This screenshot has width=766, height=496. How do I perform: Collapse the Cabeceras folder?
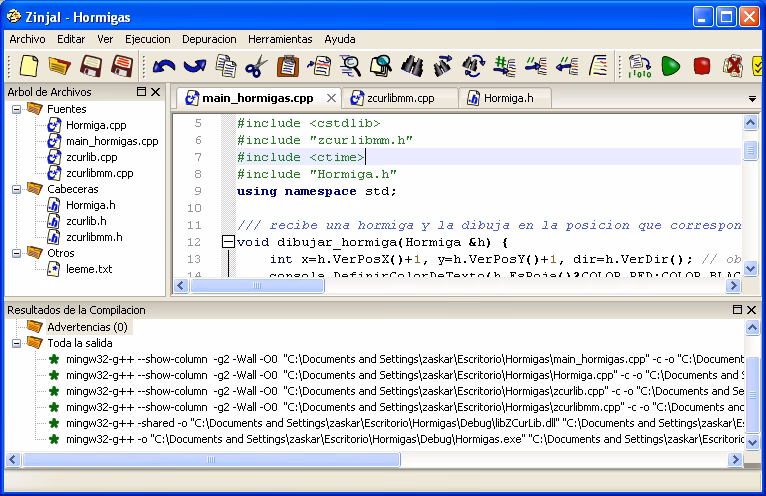pos(16,189)
